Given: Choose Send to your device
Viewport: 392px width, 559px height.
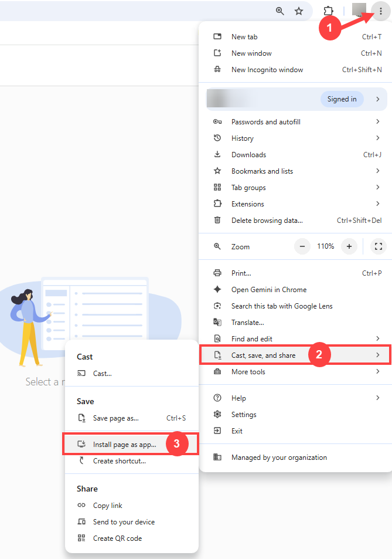Looking at the screenshot, I should [x=132, y=521].
